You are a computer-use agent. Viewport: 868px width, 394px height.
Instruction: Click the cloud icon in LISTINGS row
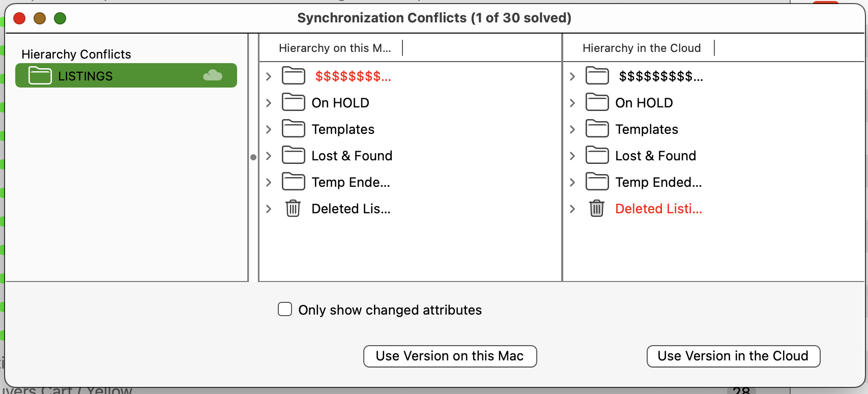(213, 75)
